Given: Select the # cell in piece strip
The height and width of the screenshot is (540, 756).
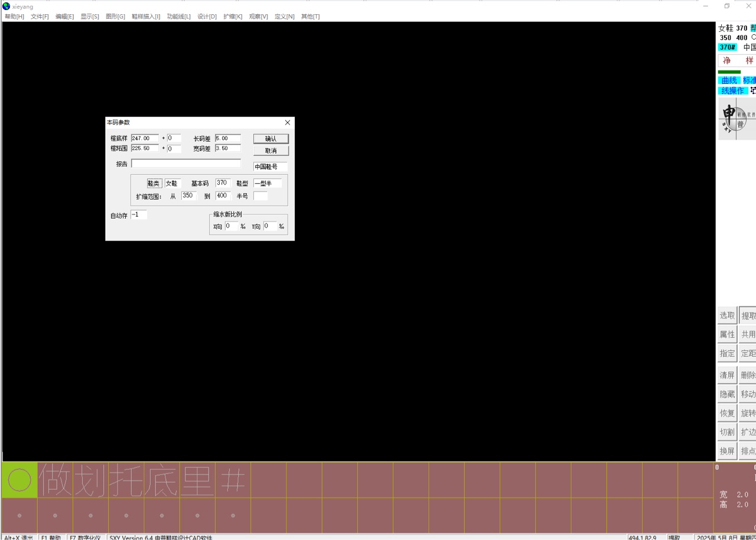Looking at the screenshot, I should click(x=233, y=480).
